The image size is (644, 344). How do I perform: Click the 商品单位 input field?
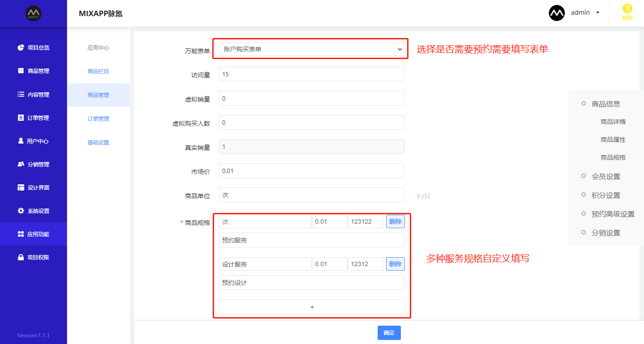pyautogui.click(x=311, y=195)
